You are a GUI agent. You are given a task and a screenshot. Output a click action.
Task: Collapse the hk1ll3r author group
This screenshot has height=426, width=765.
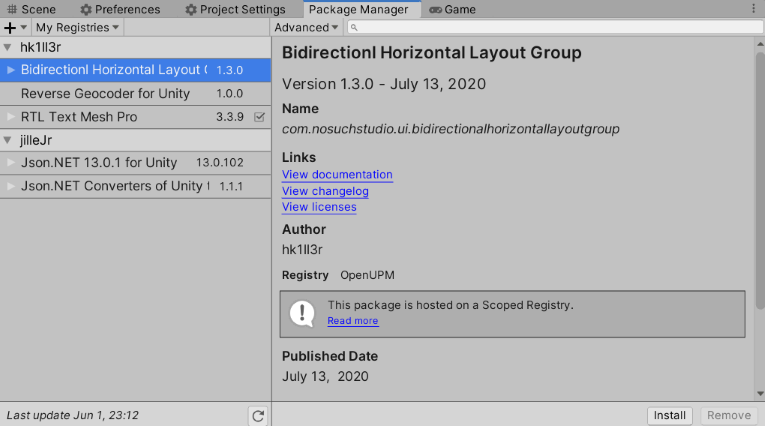(7, 47)
